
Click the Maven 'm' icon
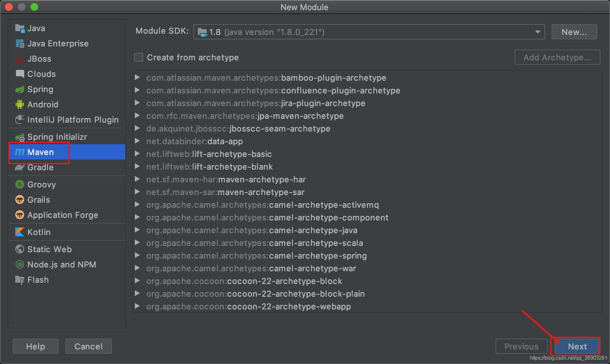coord(20,152)
